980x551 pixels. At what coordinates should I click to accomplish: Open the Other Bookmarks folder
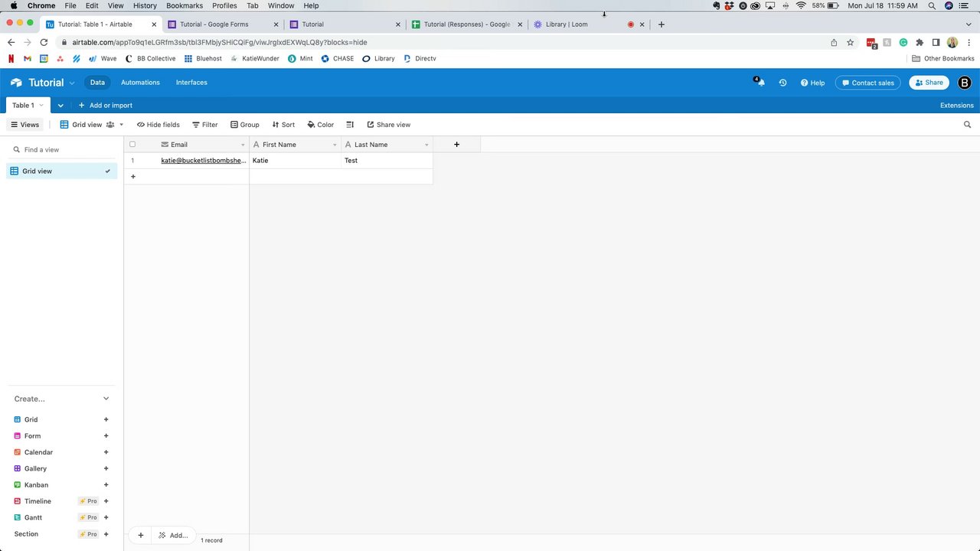943,59
